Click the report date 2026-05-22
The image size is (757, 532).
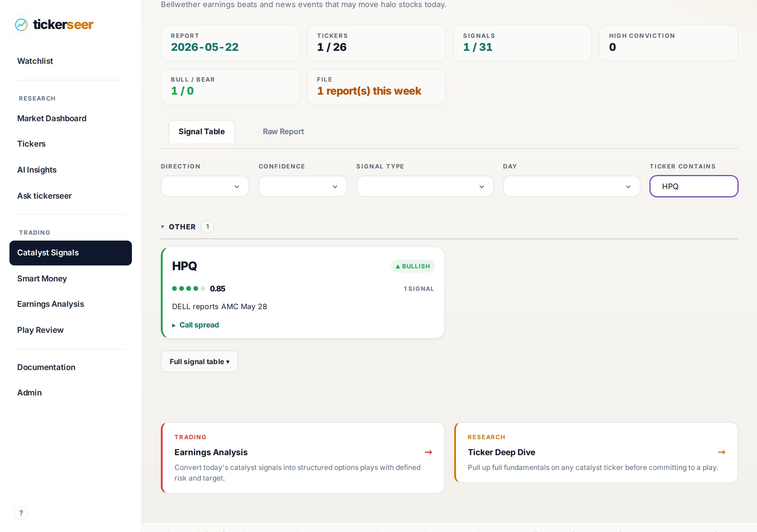[205, 47]
